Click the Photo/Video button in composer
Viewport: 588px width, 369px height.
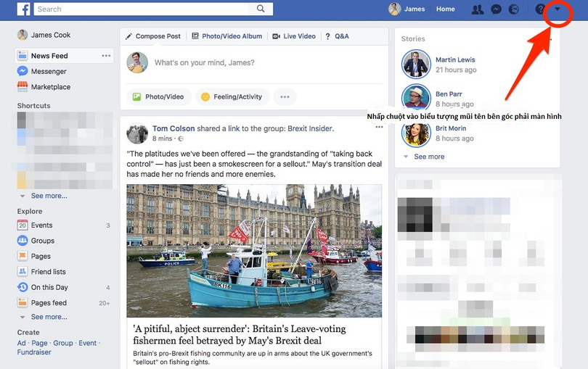click(159, 96)
